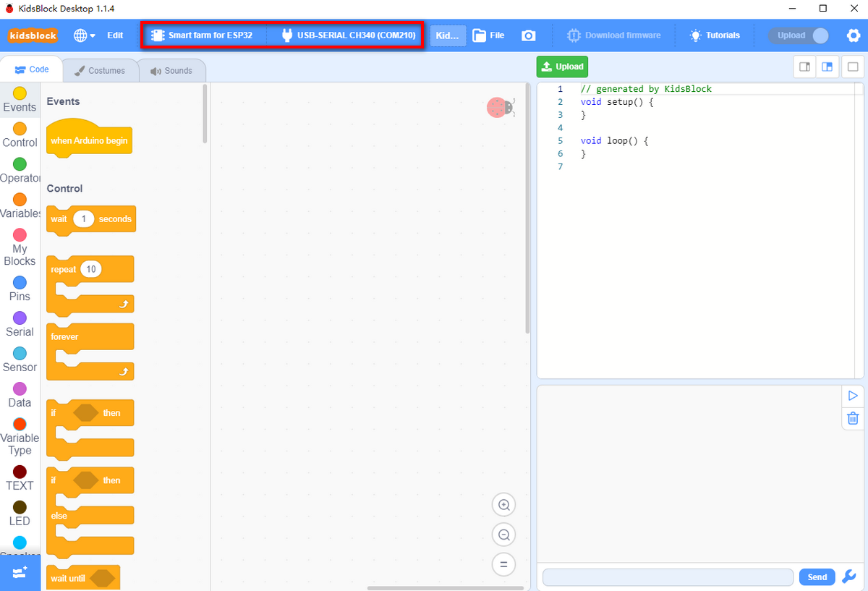Click the 'wait 1 seconds' block
The image size is (868, 591).
[x=91, y=220]
